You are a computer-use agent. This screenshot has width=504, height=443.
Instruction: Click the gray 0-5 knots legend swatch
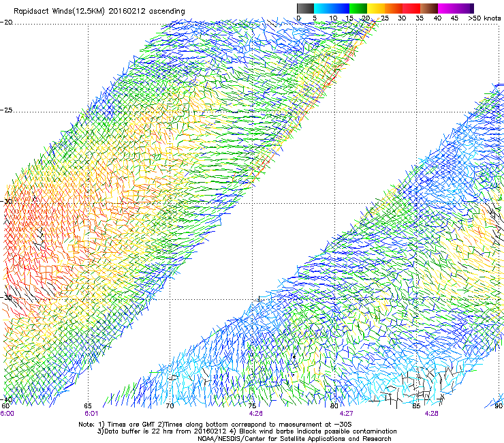(x=305, y=8)
